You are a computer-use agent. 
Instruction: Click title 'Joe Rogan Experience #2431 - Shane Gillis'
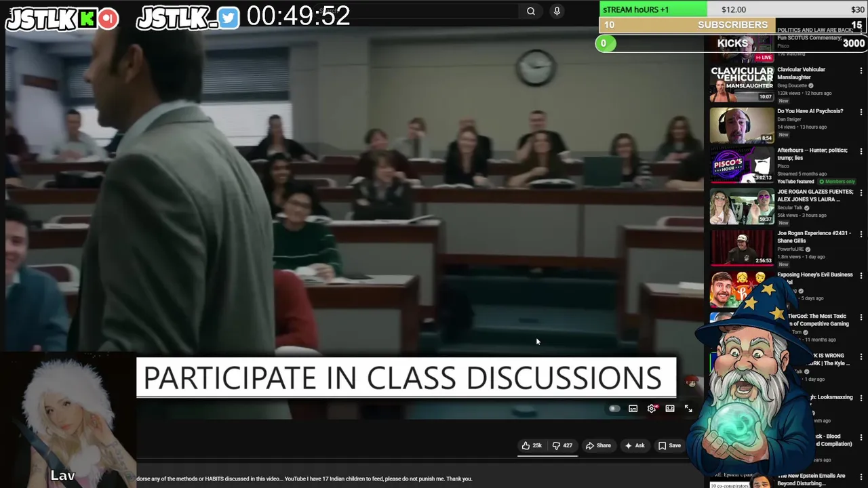point(814,237)
